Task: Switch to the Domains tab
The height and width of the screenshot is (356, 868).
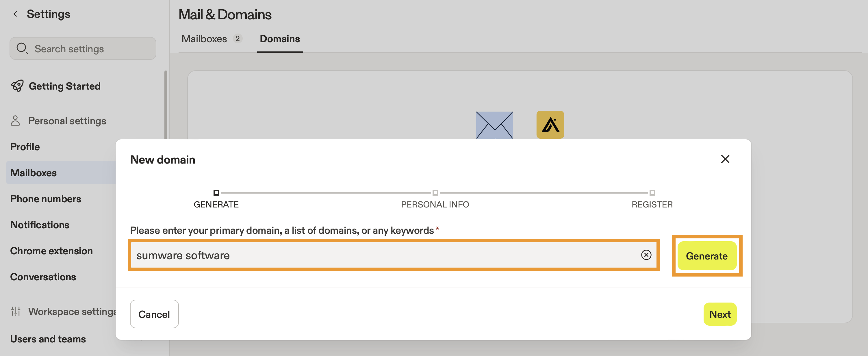Action: (x=280, y=39)
